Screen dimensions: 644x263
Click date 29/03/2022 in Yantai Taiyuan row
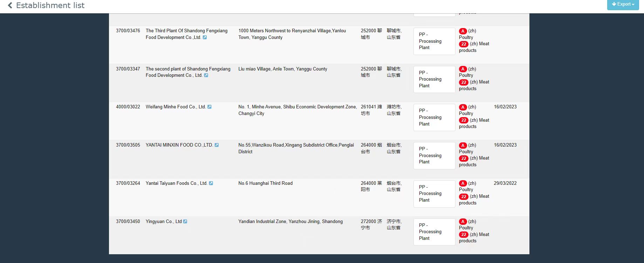click(x=505, y=183)
